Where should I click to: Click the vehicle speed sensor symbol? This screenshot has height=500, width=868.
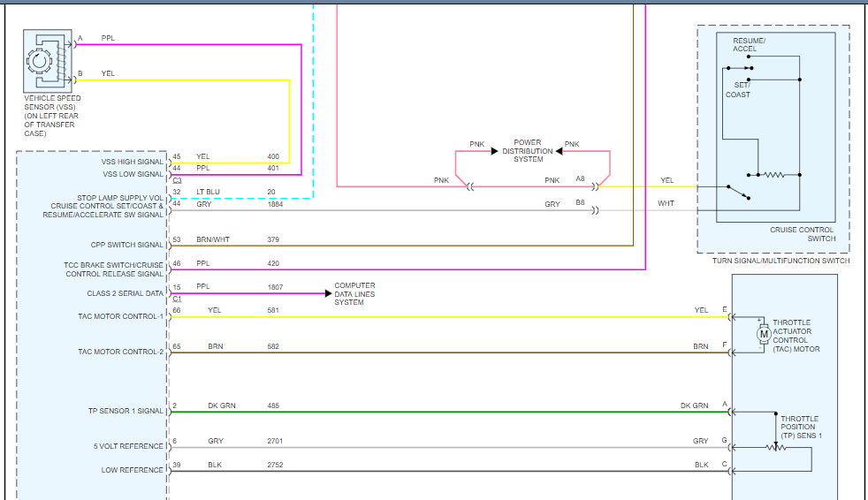click(48, 61)
